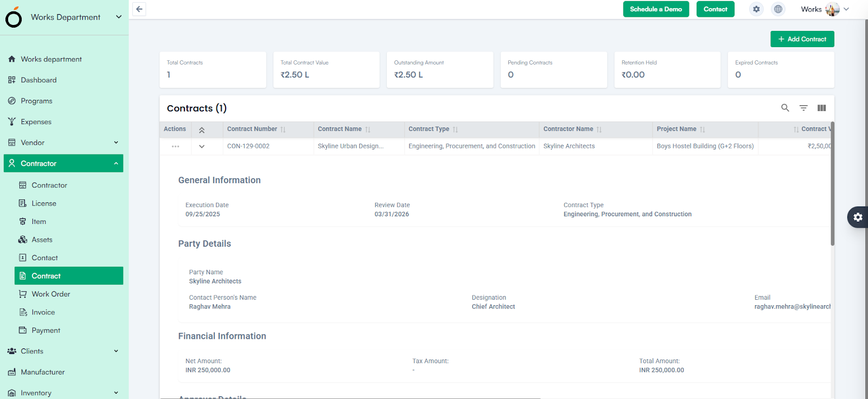Open column chooser icon in Contracts table
Image resolution: width=868 pixels, height=399 pixels.
(821, 108)
